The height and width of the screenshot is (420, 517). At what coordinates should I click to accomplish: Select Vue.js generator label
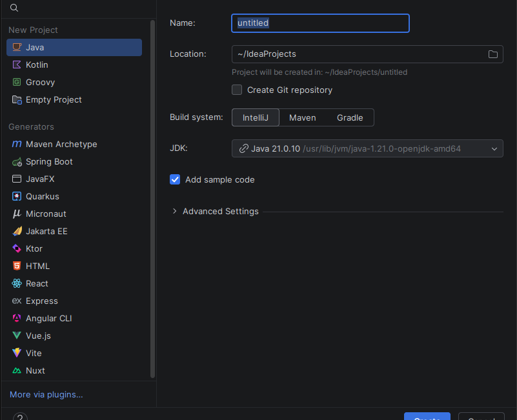pos(38,336)
